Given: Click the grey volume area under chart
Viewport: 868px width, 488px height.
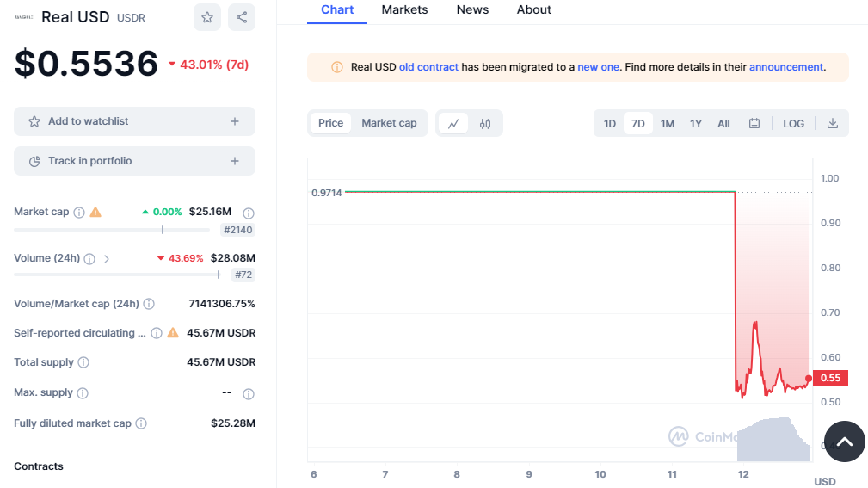Looking at the screenshot, I should (x=773, y=441).
